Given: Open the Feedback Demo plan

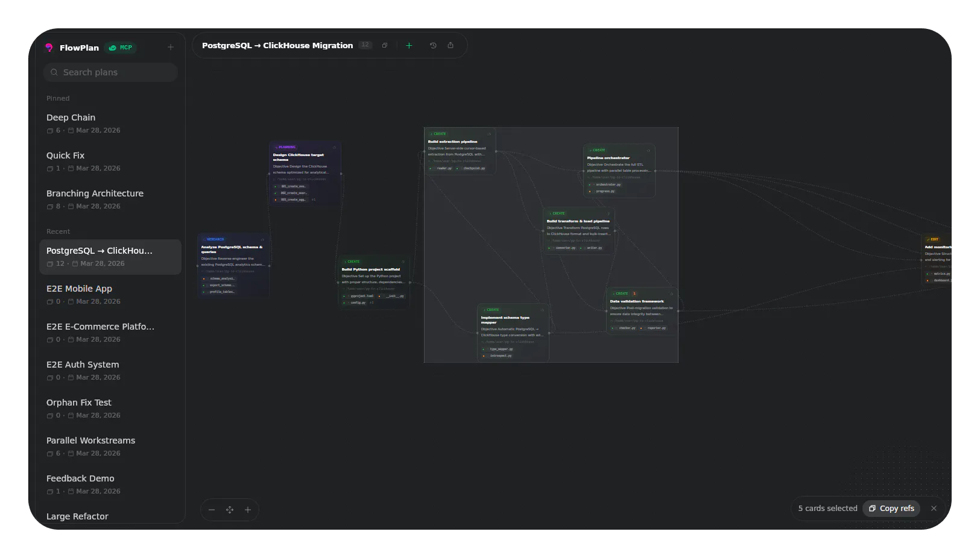Looking at the screenshot, I should click(110, 484).
